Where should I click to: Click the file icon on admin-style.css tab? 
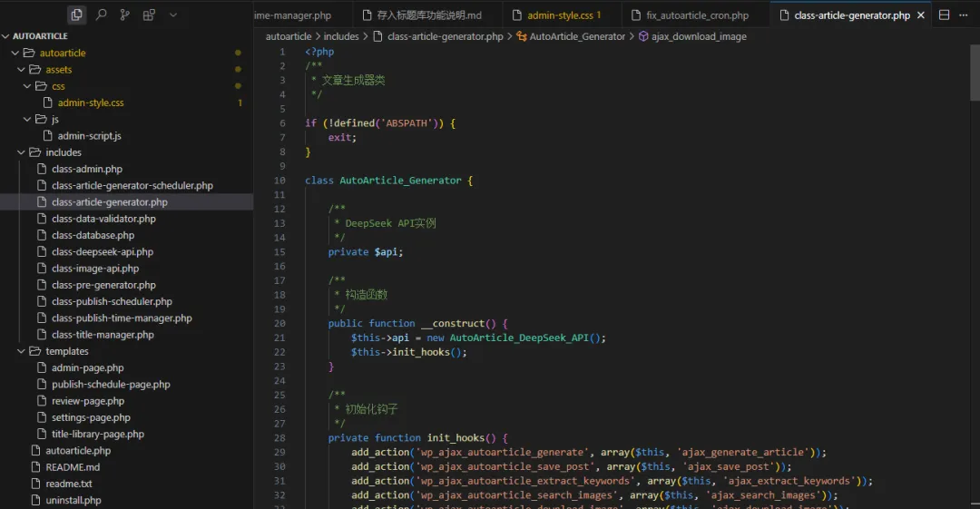tap(517, 15)
